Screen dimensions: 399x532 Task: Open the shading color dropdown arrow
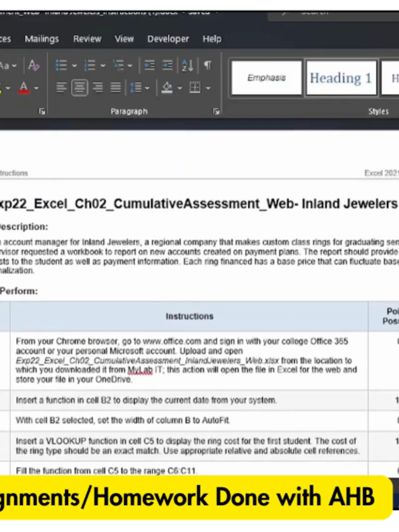(x=179, y=88)
